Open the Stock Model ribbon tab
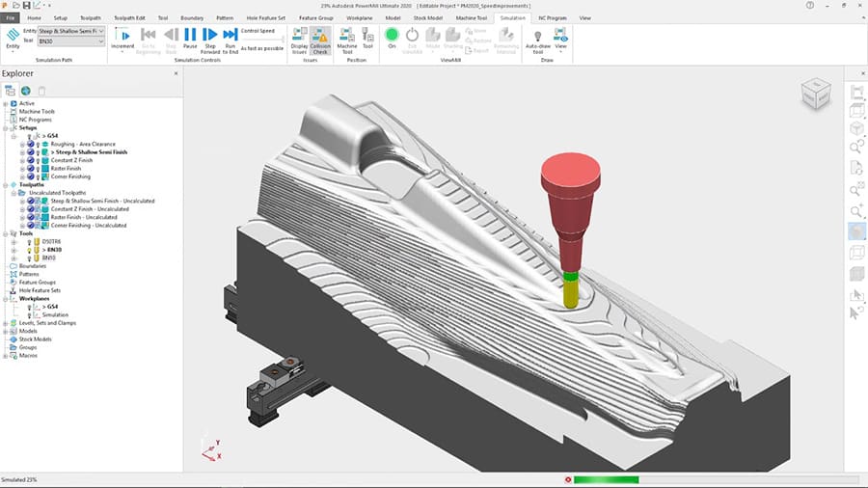 (x=428, y=17)
